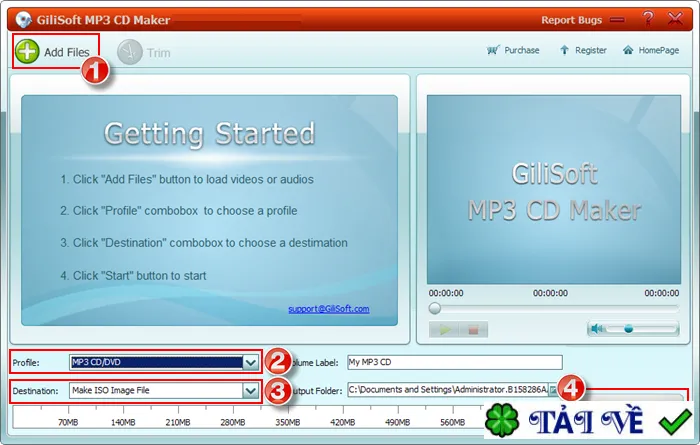Click the 'Getting Started' heading text
This screenshot has height=445, width=700.
209,133
